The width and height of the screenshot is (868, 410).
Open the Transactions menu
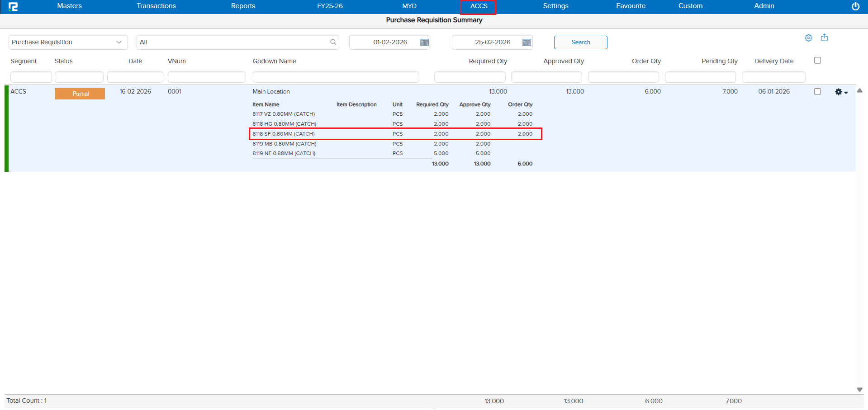156,6
